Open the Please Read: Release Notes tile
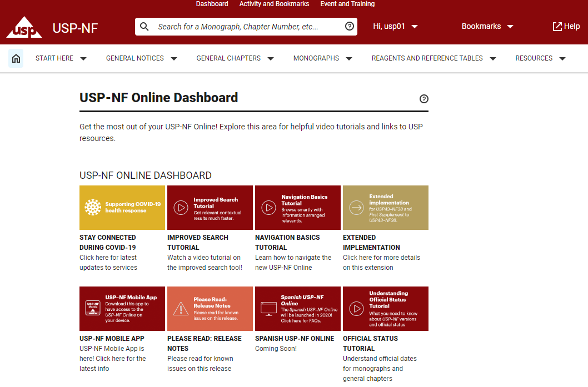The width and height of the screenshot is (588, 387). click(210, 309)
